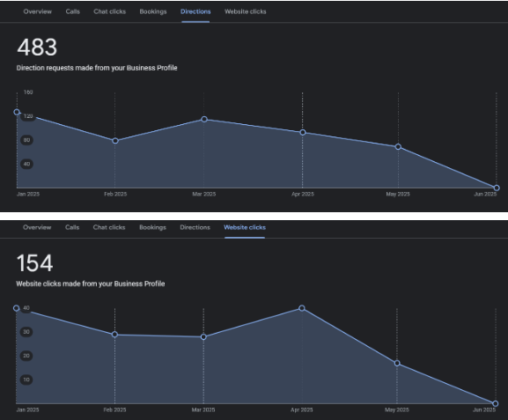Viewport: 508px width, 420px height.
Task: Click 'Jun 2025' label under Directions chart
Action: tap(485, 194)
